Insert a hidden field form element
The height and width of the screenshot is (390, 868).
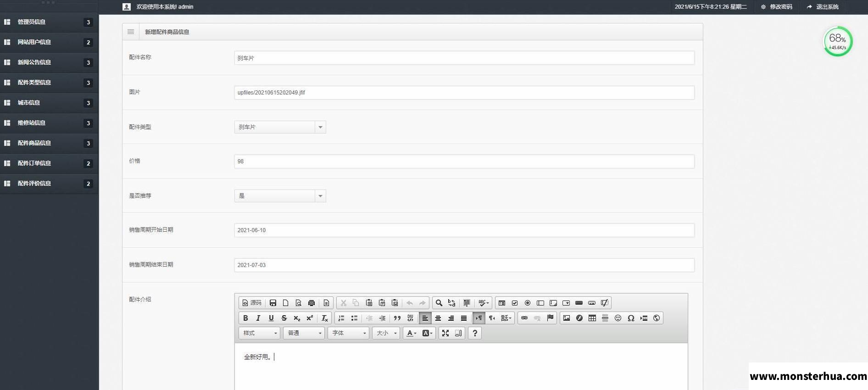pos(605,303)
